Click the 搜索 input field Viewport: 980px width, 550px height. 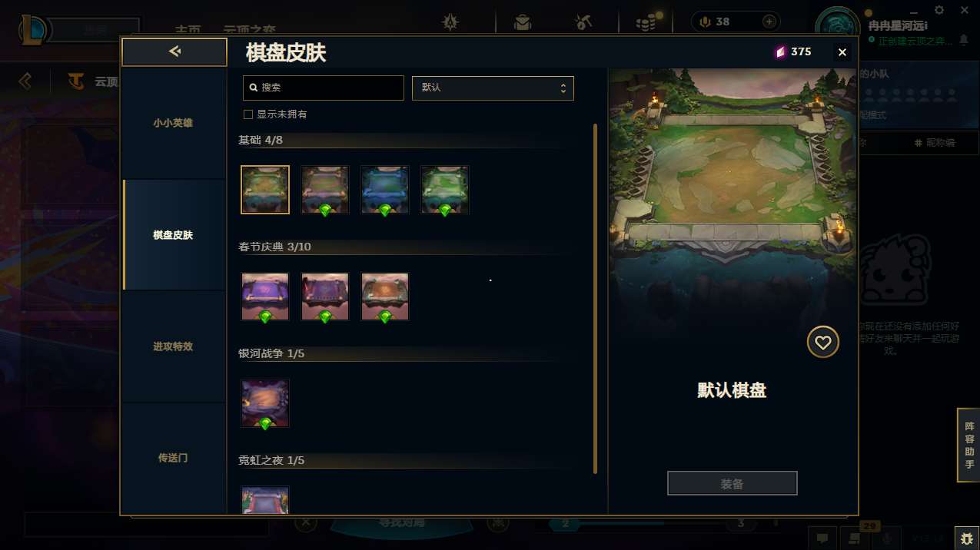tap(324, 88)
